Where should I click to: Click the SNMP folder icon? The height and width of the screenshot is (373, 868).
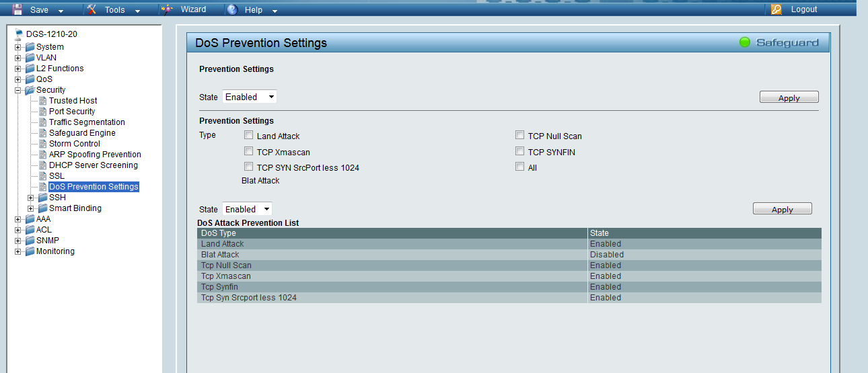[x=30, y=241]
